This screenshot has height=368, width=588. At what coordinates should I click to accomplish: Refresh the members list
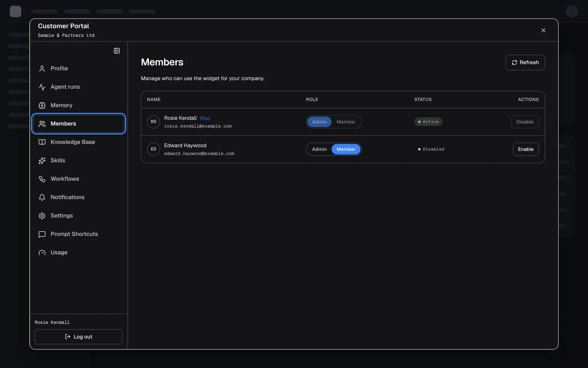(525, 62)
